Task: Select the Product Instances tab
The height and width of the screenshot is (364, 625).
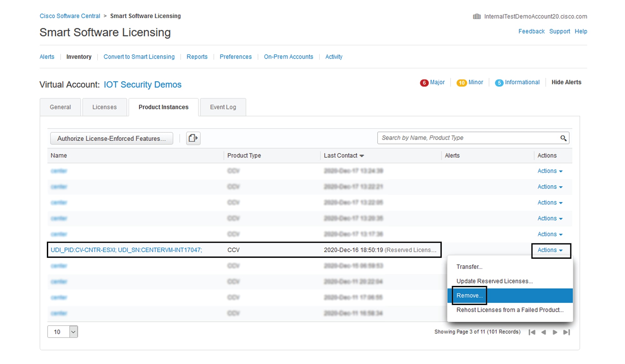Action: point(164,107)
